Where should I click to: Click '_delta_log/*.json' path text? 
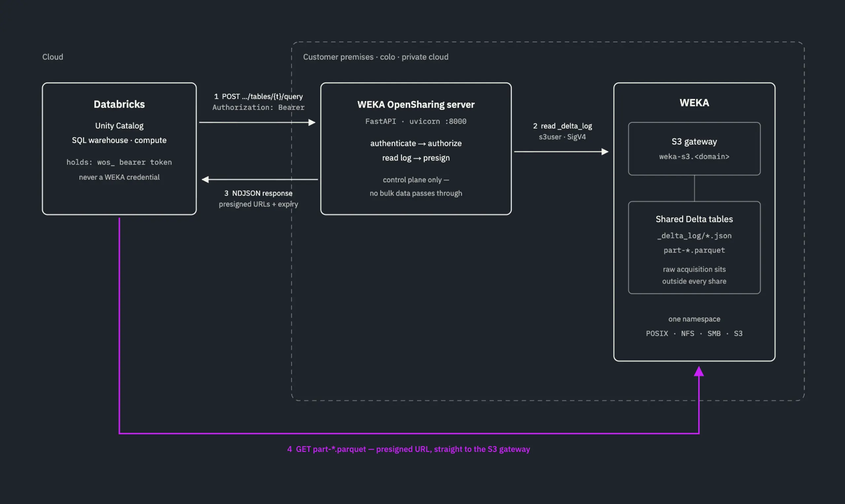pyautogui.click(x=694, y=236)
